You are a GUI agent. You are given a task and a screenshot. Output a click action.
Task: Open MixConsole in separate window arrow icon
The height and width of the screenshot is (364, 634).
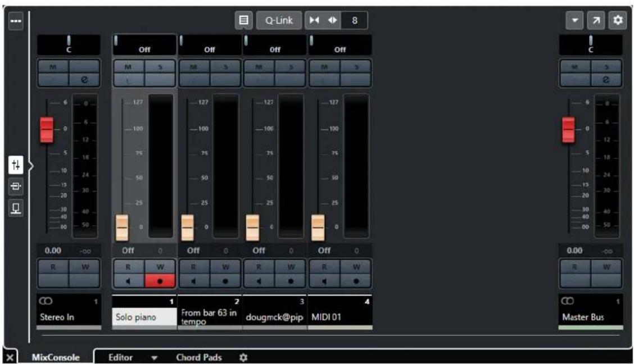tap(596, 20)
